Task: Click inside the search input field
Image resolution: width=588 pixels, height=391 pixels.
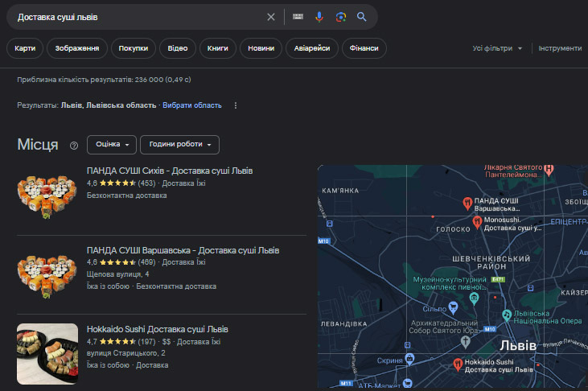Action: click(x=138, y=17)
